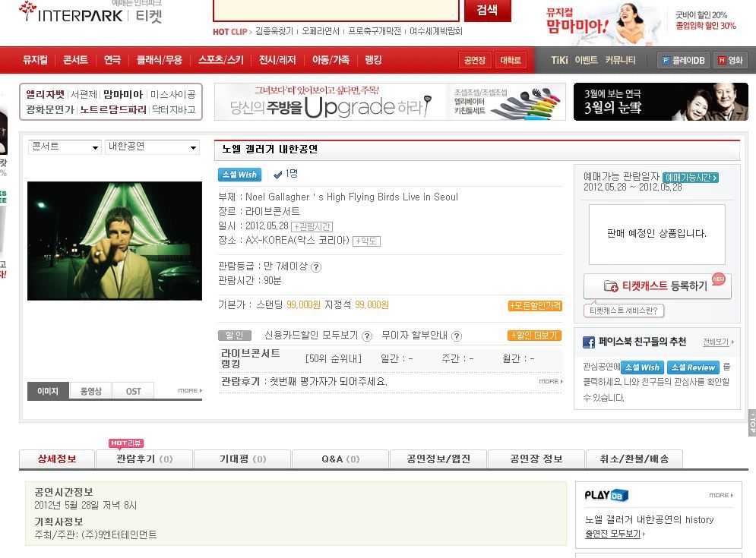Click the 엘리자벳 quick link

click(45, 94)
